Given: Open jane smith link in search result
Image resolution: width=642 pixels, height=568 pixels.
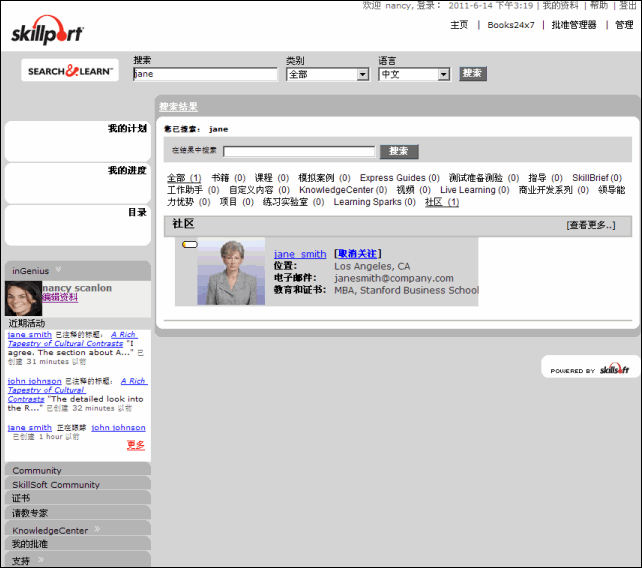Looking at the screenshot, I should pos(300,254).
